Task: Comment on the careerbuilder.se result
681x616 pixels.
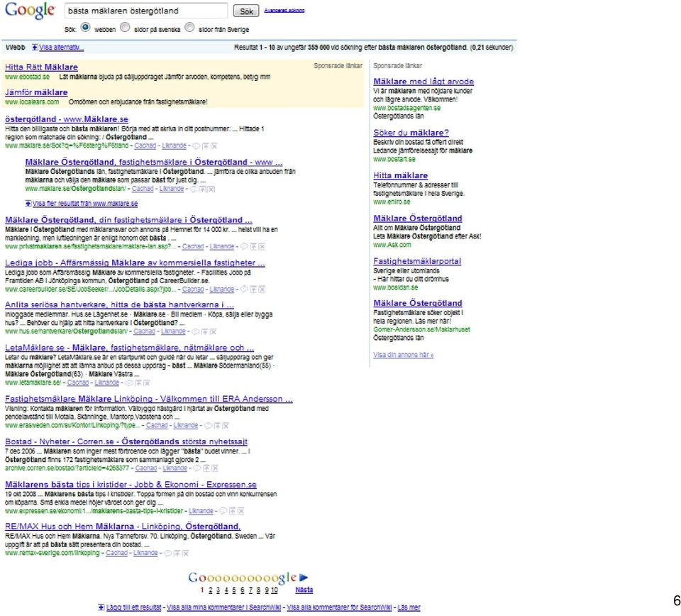Action: pos(244,290)
